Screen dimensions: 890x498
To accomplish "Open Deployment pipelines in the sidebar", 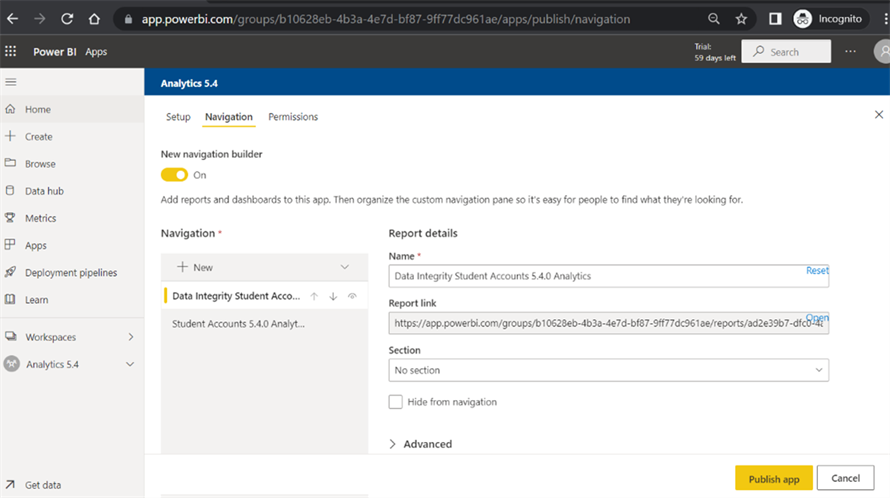I will [x=72, y=273].
